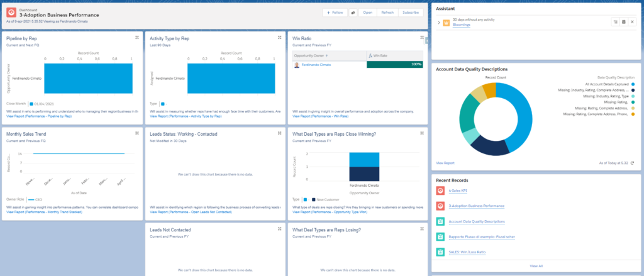The width and height of the screenshot is (644, 276).
Task: Click the Subscribe button
Action: [x=411, y=13]
